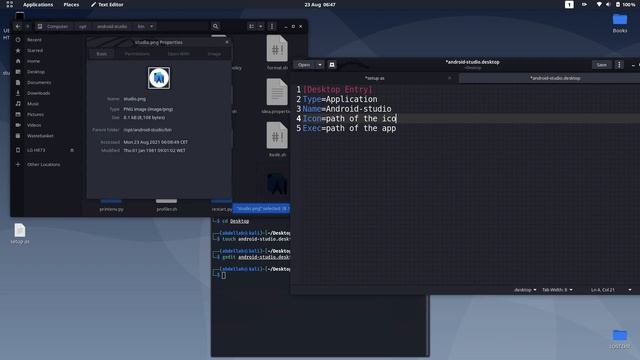Eject the LG H873 device
640x360 pixels.
72,150
